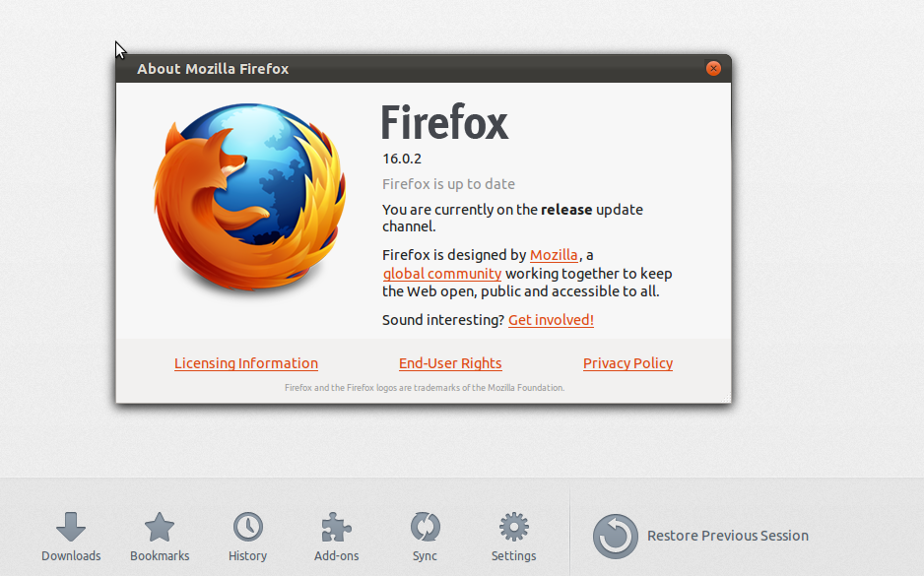Open Licensing Information link
Image resolution: width=924 pixels, height=576 pixels.
coord(245,363)
